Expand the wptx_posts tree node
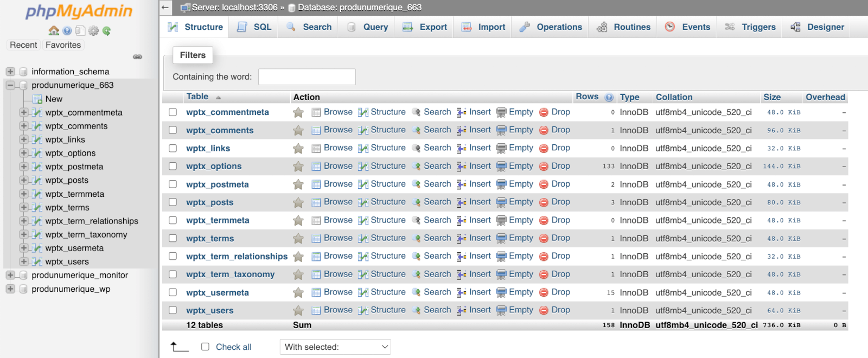This screenshot has width=868, height=358. pyautogui.click(x=24, y=180)
